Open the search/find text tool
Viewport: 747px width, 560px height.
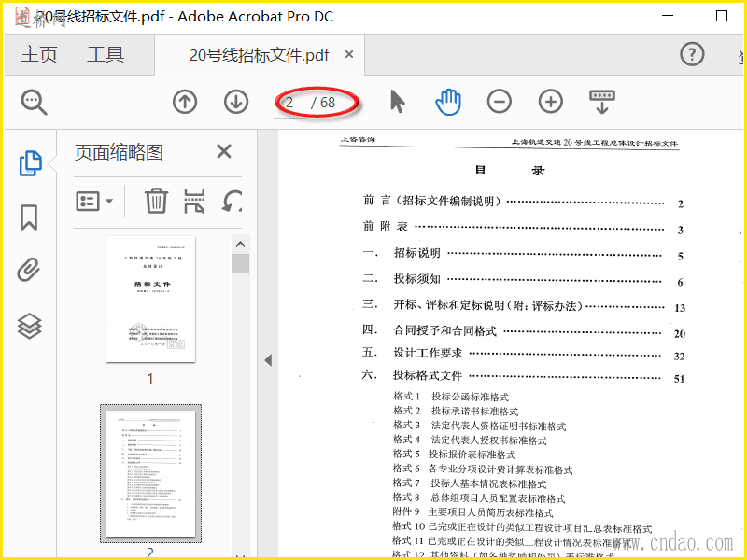[34, 103]
